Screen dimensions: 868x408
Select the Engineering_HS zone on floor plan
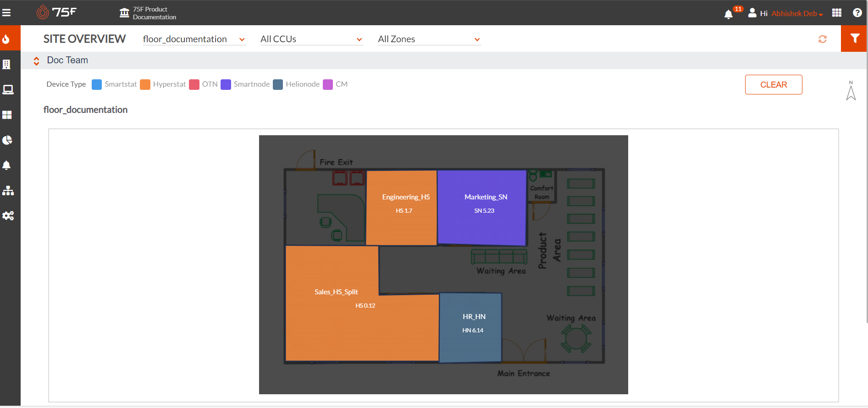(402, 208)
